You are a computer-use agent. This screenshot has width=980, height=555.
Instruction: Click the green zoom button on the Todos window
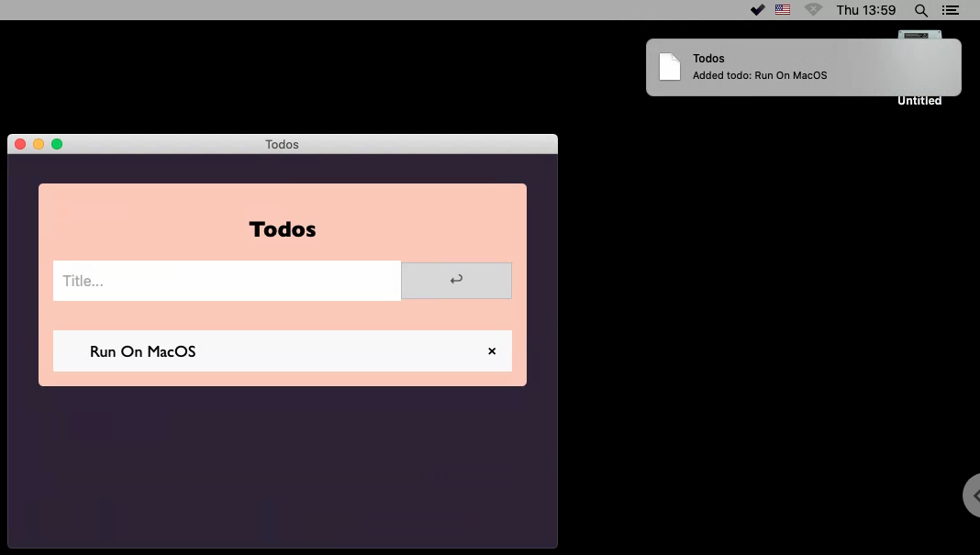click(56, 144)
